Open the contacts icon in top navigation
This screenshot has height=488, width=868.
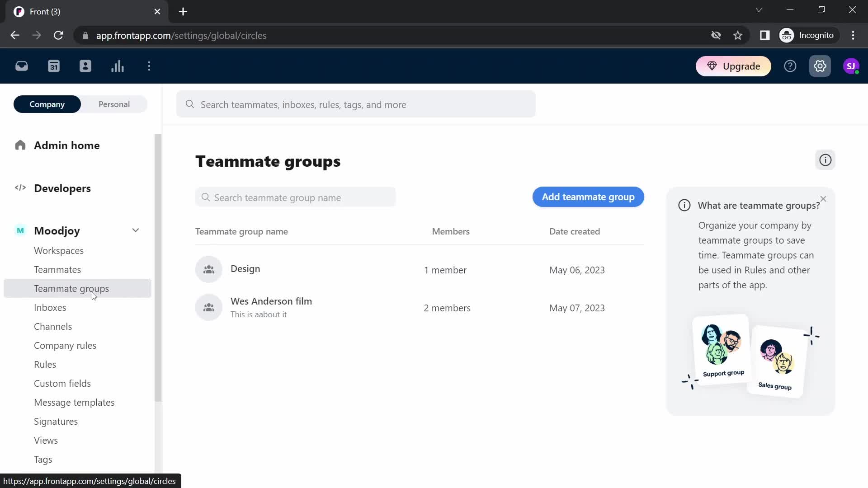point(85,66)
